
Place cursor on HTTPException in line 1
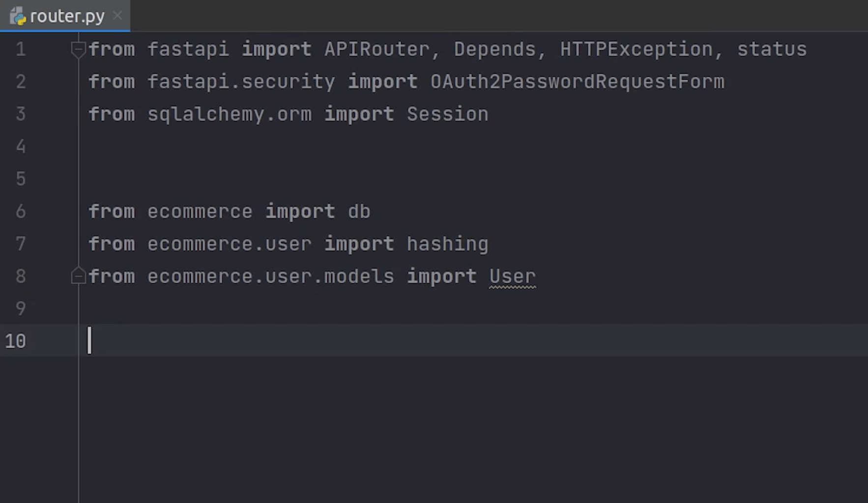[636, 49]
